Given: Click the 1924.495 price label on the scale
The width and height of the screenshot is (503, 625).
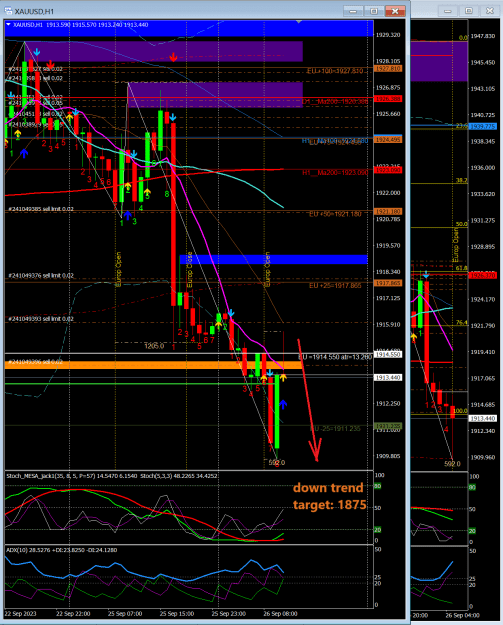Looking at the screenshot, I should [388, 140].
